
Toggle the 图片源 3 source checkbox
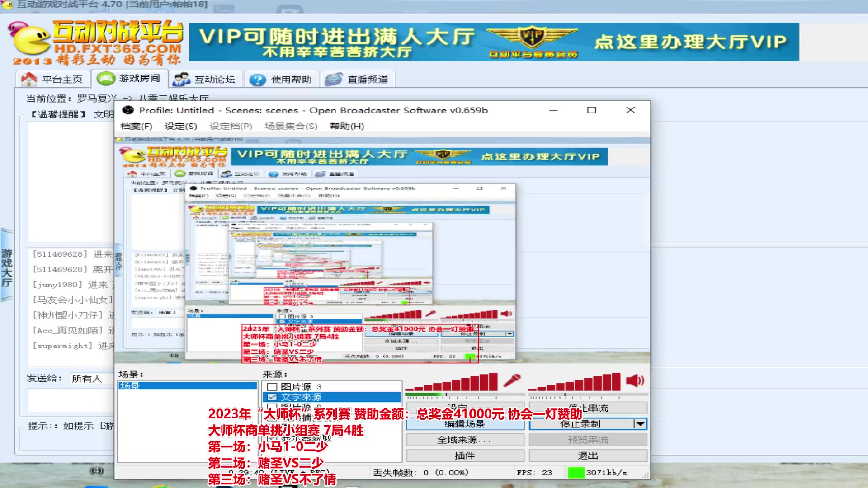click(272, 387)
